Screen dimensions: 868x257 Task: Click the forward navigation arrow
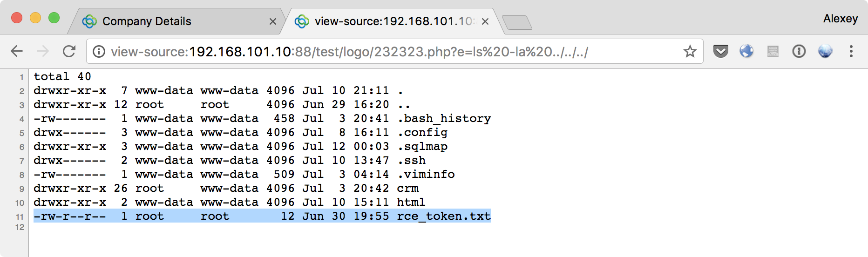click(x=43, y=51)
